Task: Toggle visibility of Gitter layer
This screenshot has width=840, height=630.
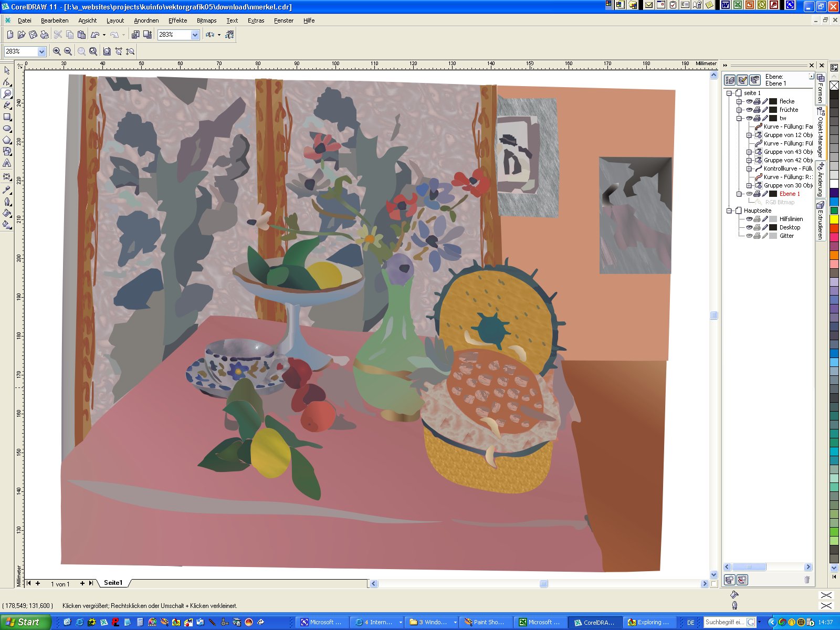Action: [x=749, y=236]
